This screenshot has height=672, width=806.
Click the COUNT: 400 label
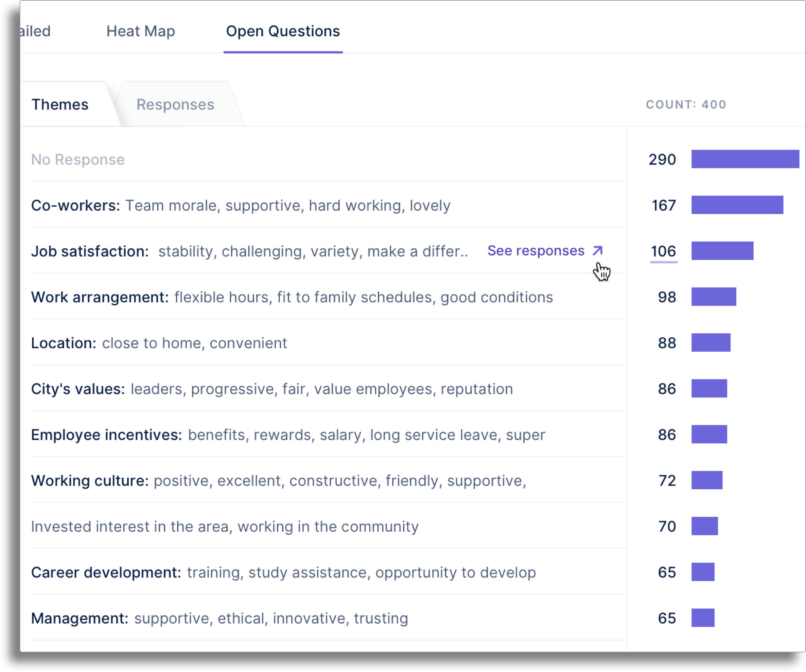(686, 104)
